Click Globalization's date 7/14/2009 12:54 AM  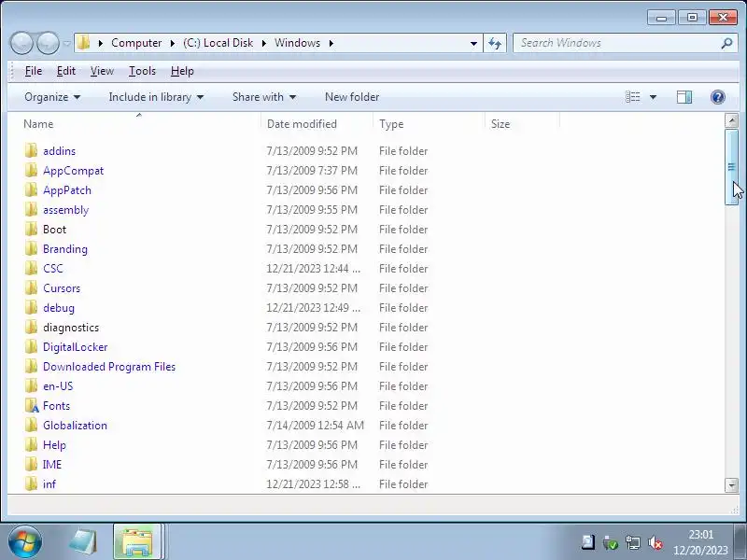[x=315, y=426]
